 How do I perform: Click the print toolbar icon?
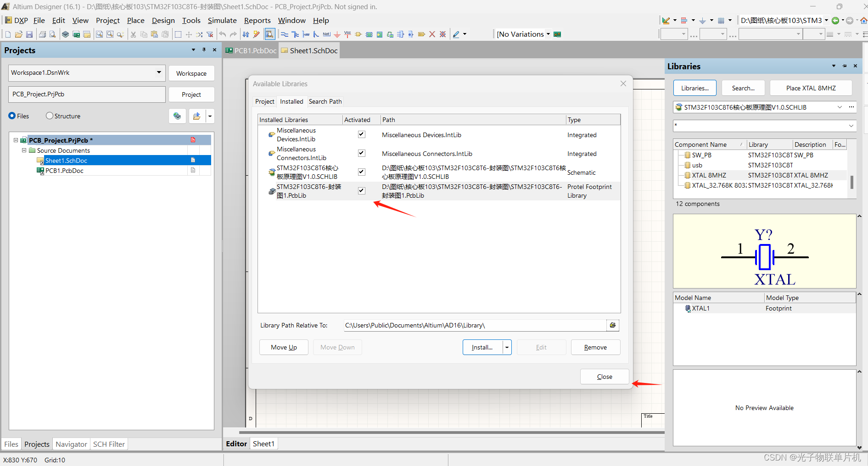42,34
